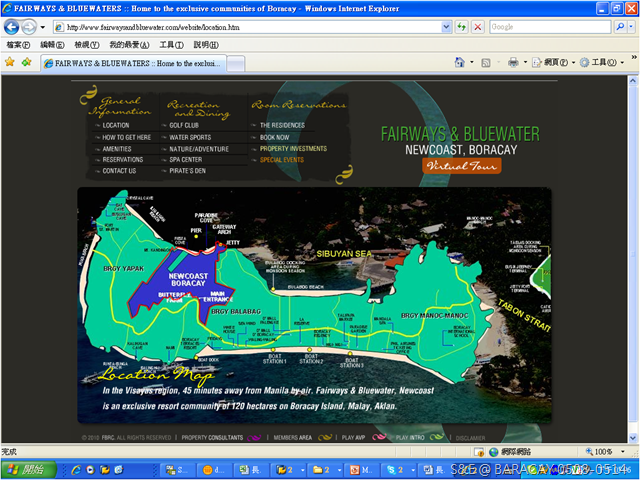640x480 pixels.
Task: Click the Add to Favorites icon
Action: click(27, 62)
